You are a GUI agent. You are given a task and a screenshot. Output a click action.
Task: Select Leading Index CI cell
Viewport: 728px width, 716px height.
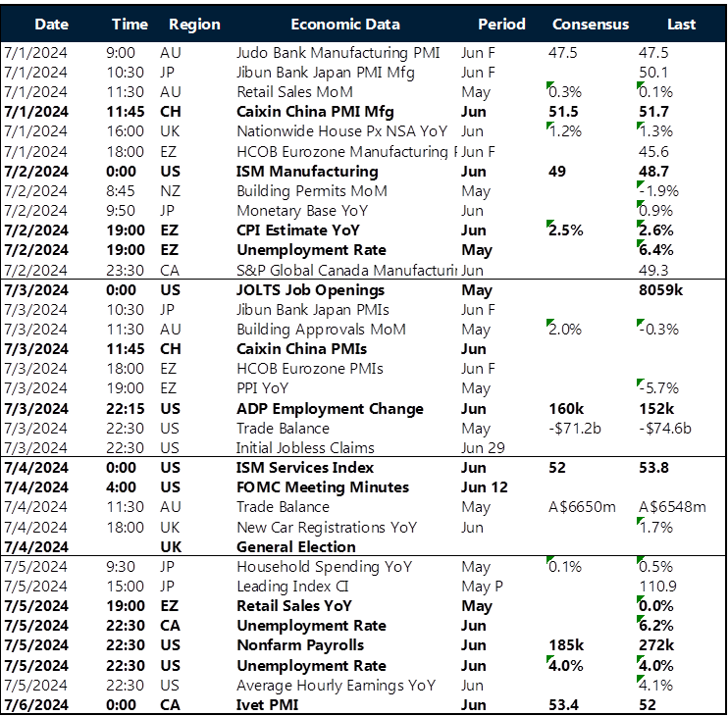tap(292, 587)
